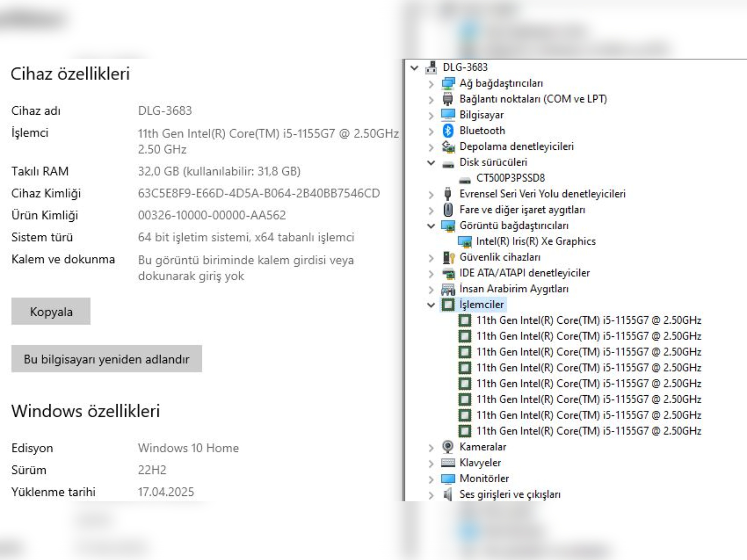Click the İşlemciler chip icon

click(x=448, y=305)
